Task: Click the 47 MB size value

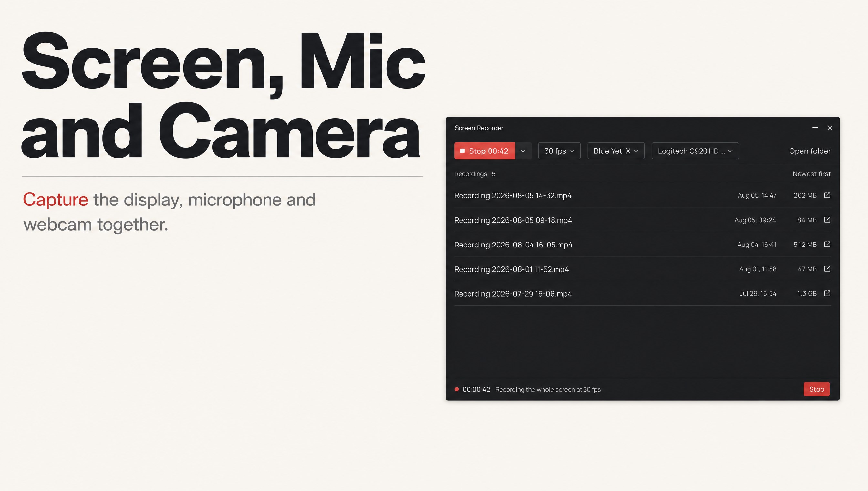Action: (807, 269)
